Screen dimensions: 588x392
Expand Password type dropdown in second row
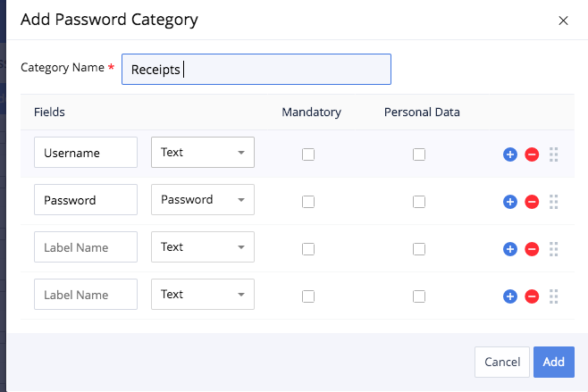pyautogui.click(x=203, y=200)
